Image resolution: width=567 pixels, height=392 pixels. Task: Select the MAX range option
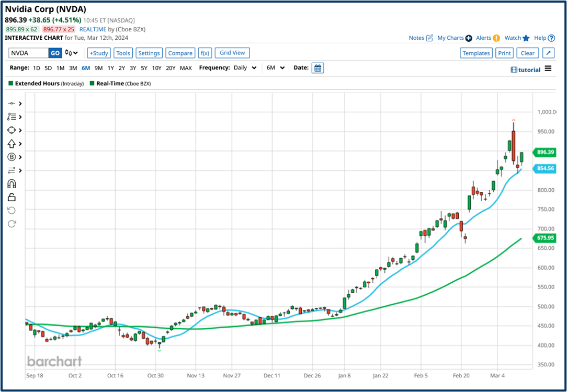point(186,67)
